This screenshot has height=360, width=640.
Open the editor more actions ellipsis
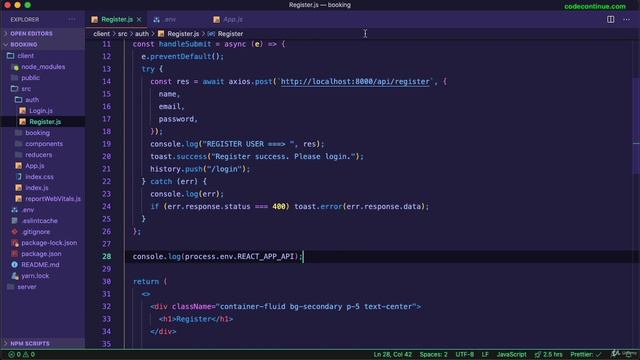(627, 19)
